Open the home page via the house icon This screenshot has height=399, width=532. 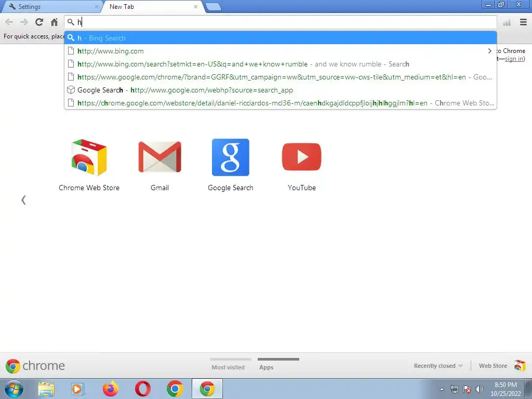[54, 22]
